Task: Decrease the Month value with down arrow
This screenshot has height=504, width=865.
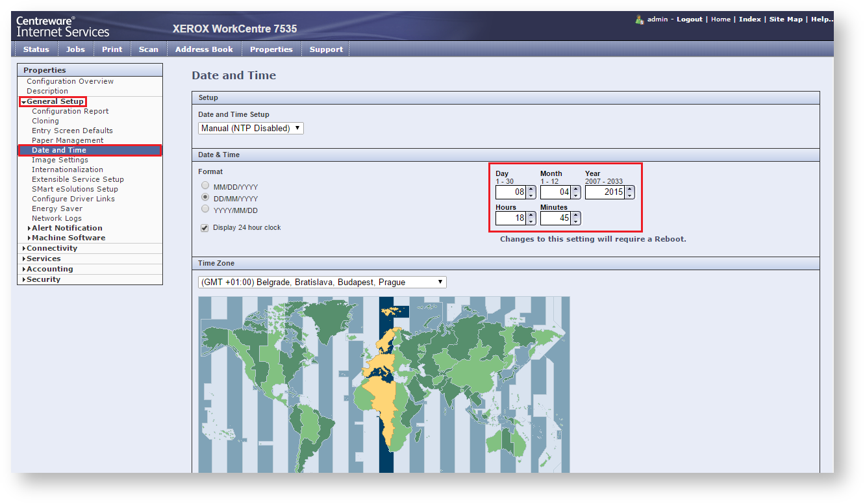Action: tap(576, 195)
